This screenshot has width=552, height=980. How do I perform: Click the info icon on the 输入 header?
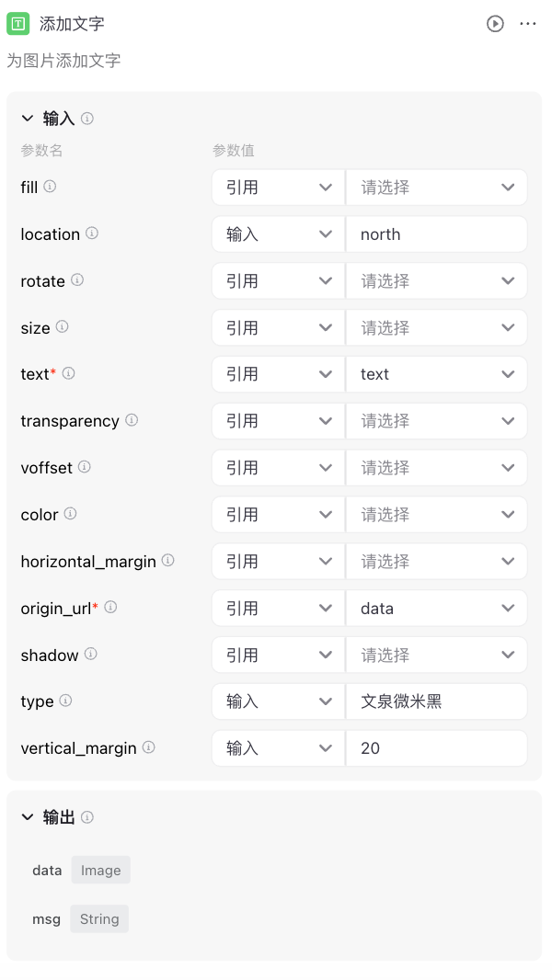(86, 118)
